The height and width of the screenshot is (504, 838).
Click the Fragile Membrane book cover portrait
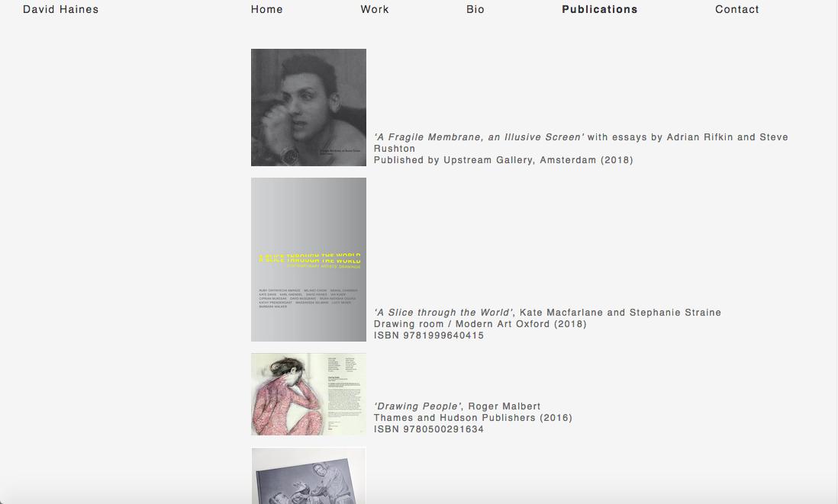[308, 108]
